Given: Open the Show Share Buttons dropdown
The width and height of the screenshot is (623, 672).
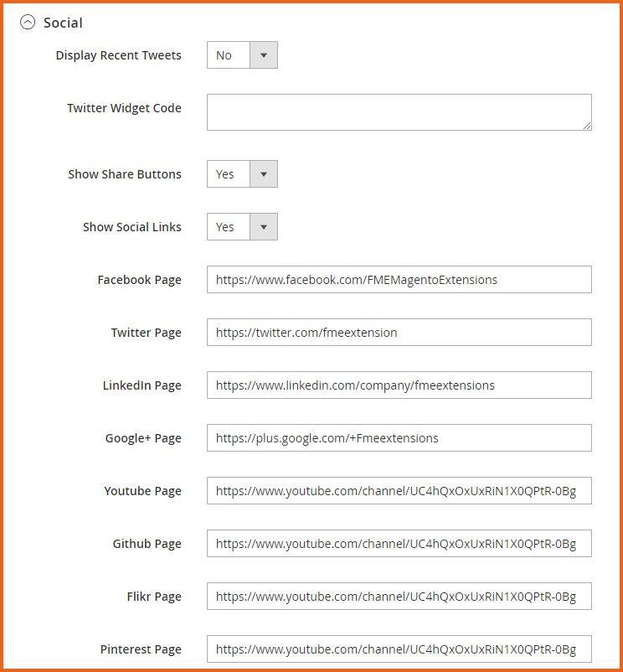Looking at the screenshot, I should pos(242,174).
